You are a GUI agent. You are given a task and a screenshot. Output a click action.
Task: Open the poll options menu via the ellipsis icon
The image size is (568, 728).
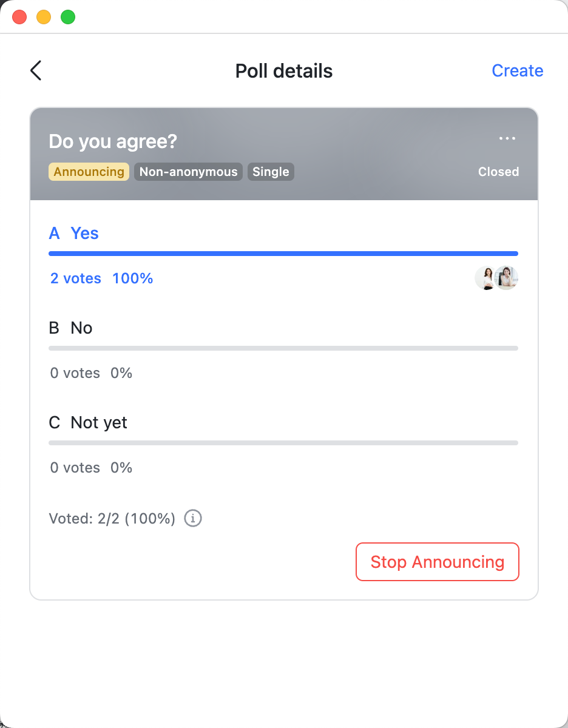pyautogui.click(x=507, y=138)
